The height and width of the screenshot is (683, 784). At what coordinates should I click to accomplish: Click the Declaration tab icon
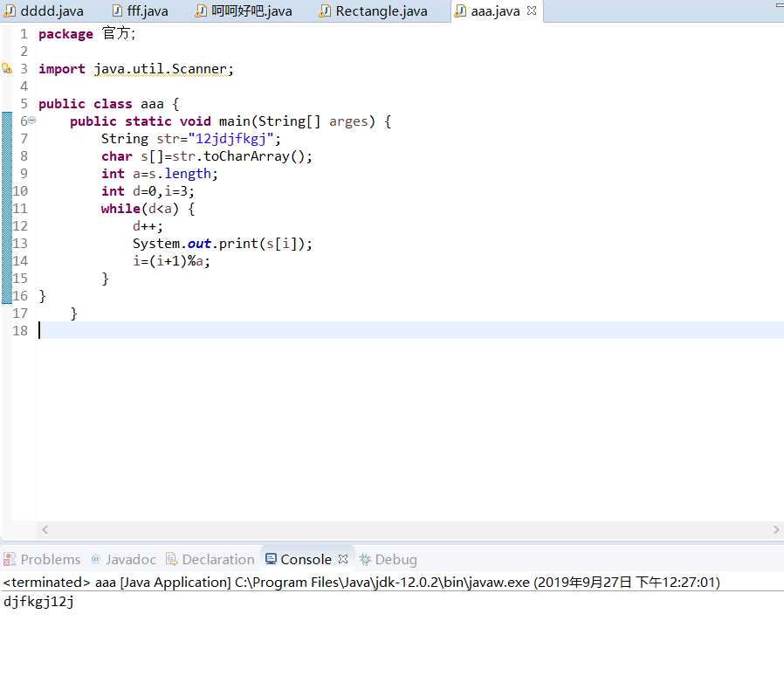point(171,559)
